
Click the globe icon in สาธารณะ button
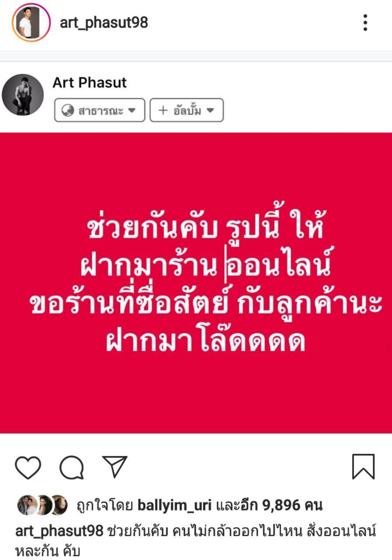tap(67, 110)
